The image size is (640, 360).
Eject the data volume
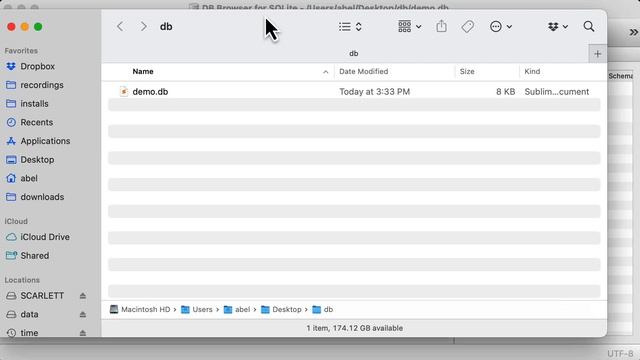point(83,314)
